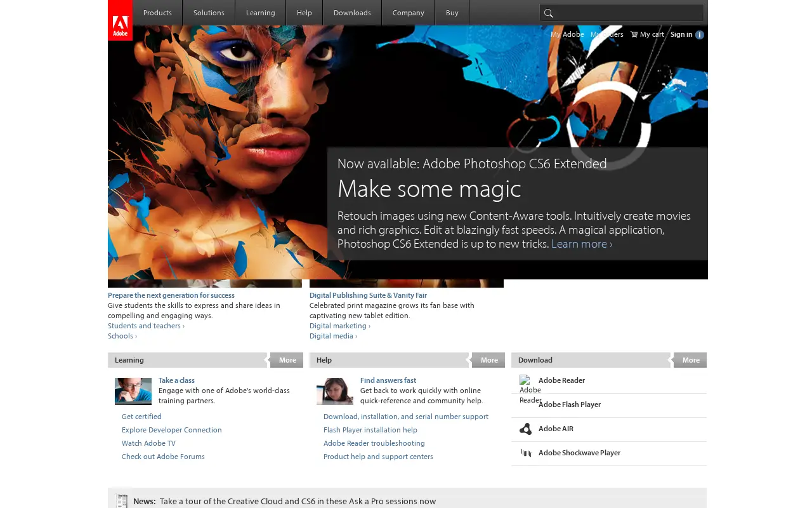Follow the Digital marketing link
The height and width of the screenshot is (508, 812).
click(340, 326)
